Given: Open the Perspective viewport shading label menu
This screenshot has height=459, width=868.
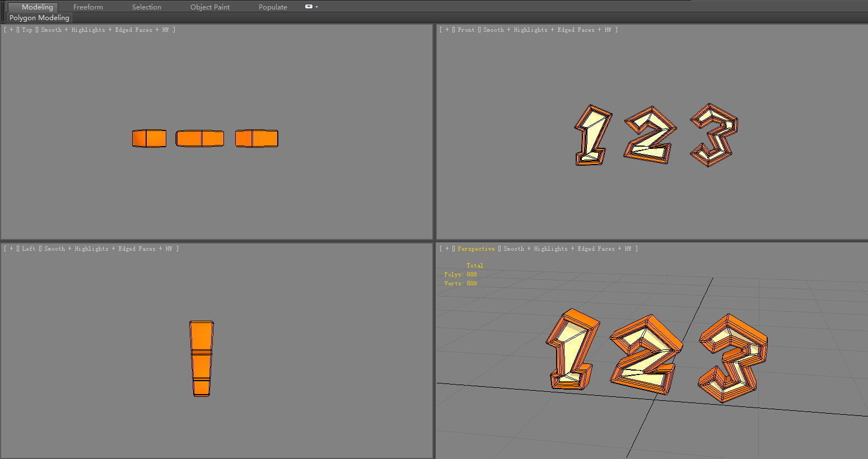Looking at the screenshot, I should point(567,249).
